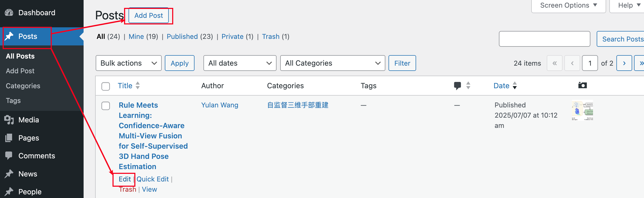Expand the All dates dropdown
The height and width of the screenshot is (198, 644).
(240, 63)
